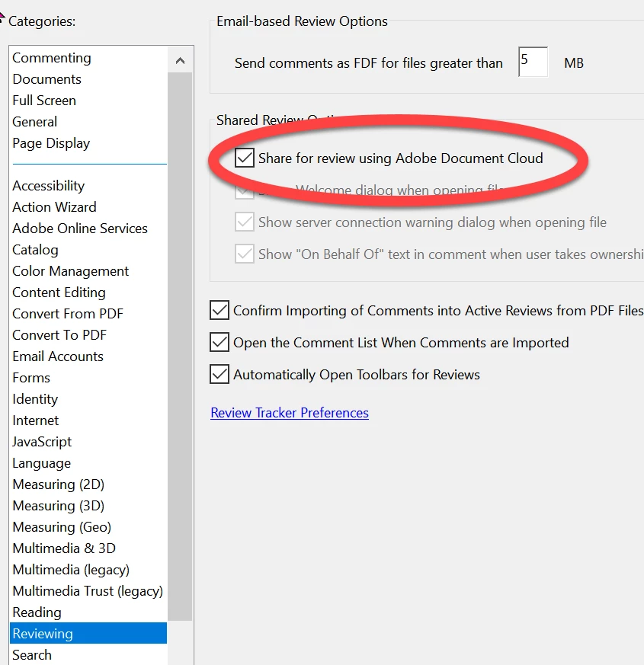Screen dimensions: 644x665
Task: Toggle Confirm Importing of Comments checkbox
Action: pos(219,310)
